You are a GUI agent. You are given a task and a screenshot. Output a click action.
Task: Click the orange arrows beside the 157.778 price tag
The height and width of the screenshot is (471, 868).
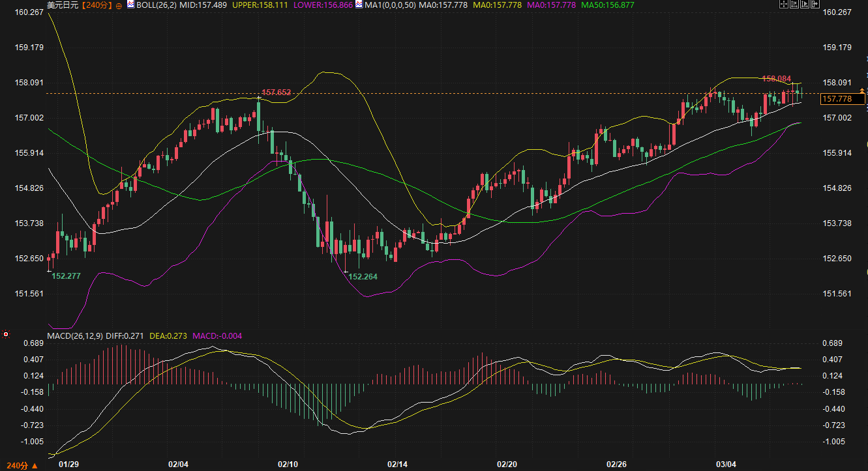pyautogui.click(x=862, y=91)
